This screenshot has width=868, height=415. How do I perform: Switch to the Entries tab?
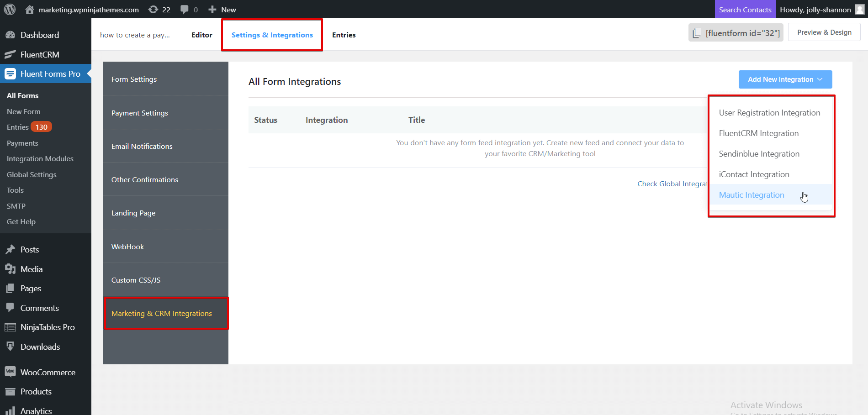[344, 35]
